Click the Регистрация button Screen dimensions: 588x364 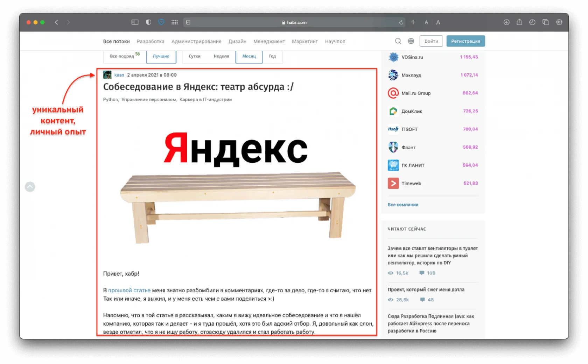click(x=465, y=41)
